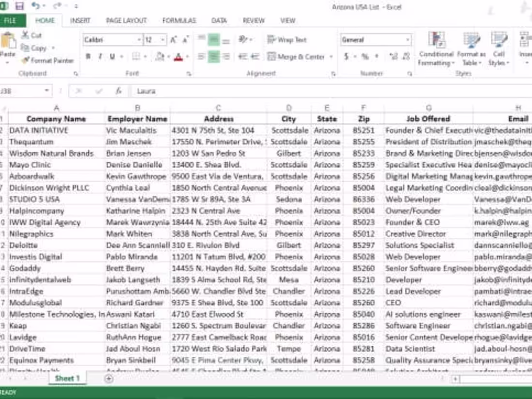The width and height of the screenshot is (532, 399).
Task: Toggle Align Left
Action: 201,56
